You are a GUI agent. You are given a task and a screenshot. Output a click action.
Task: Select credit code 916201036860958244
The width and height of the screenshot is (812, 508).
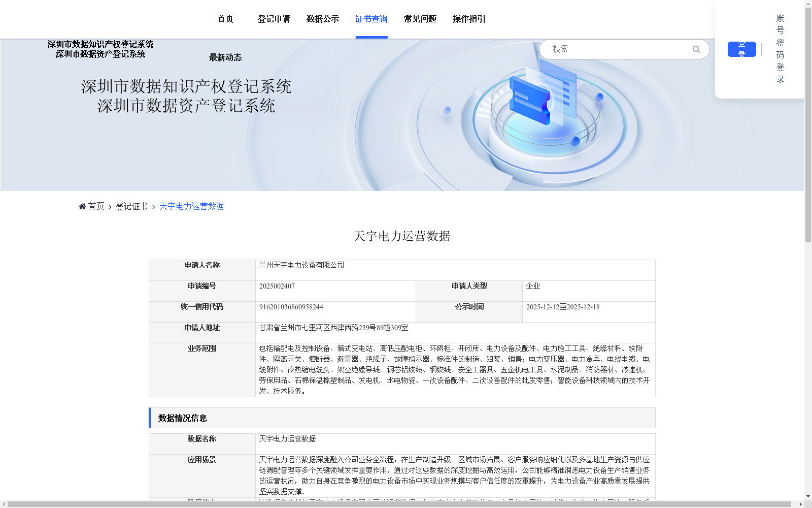pos(291,307)
